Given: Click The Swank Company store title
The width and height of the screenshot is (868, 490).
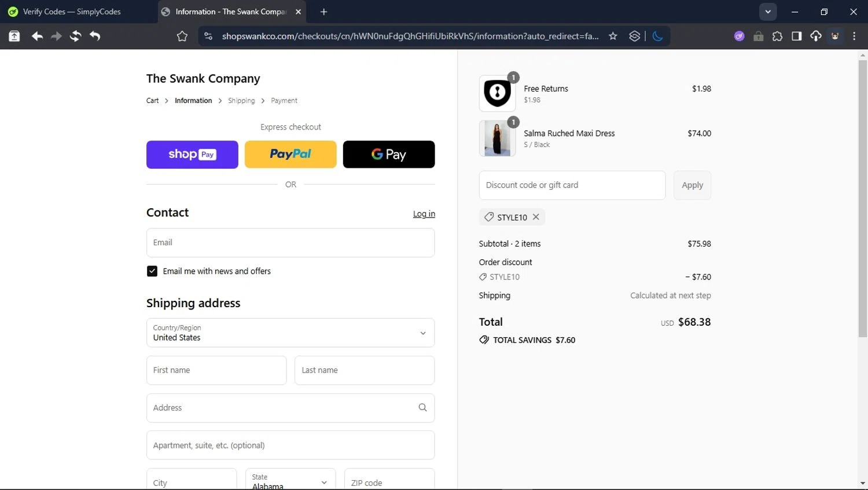Looking at the screenshot, I should coord(203,79).
